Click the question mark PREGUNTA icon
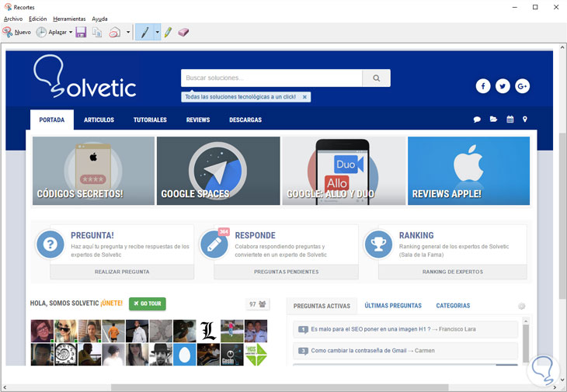Viewport: 567px width, 392px height. click(50, 245)
